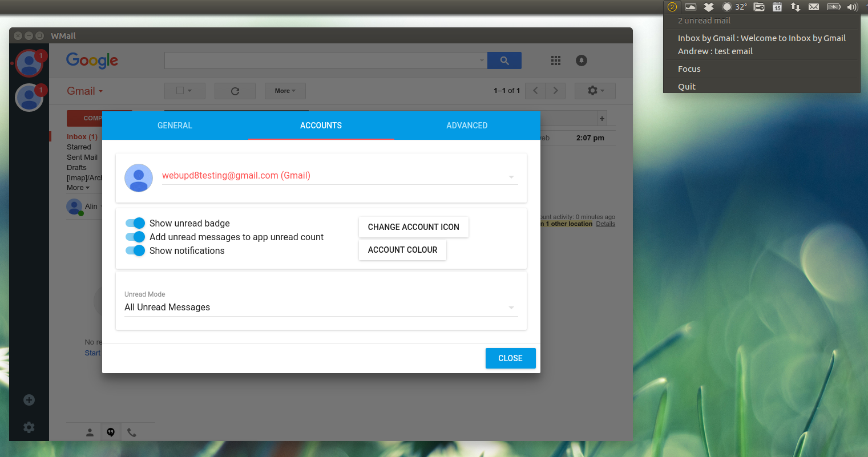
Task: Turn off Show notifications
Action: click(x=135, y=250)
